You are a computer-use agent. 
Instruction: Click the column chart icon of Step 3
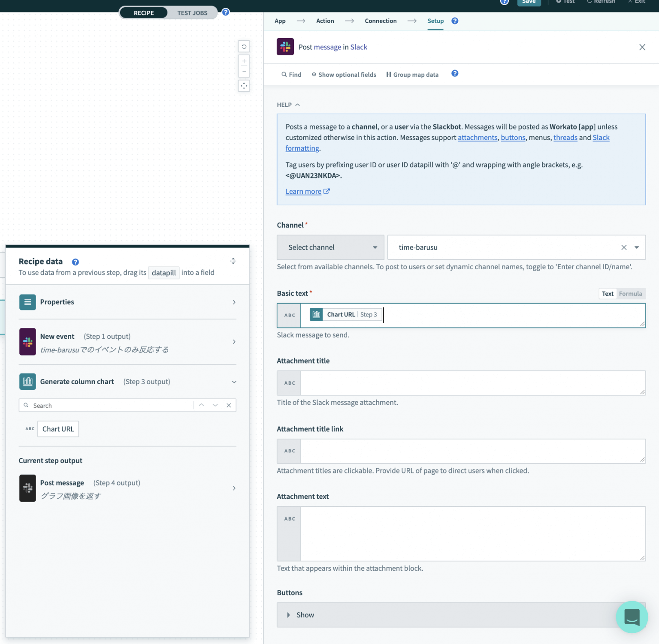point(27,382)
